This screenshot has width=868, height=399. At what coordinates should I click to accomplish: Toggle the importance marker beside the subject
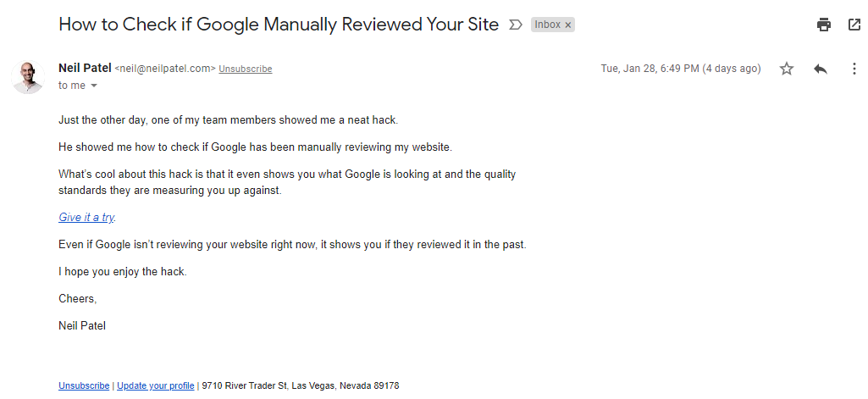pos(515,25)
